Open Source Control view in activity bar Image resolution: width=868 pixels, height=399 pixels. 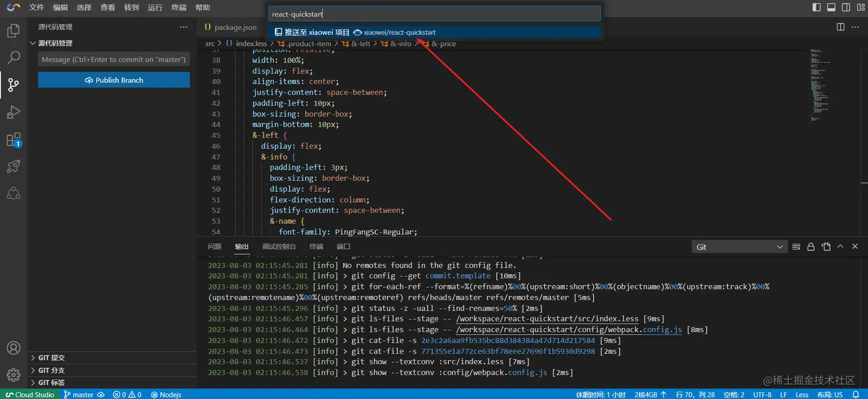13,85
